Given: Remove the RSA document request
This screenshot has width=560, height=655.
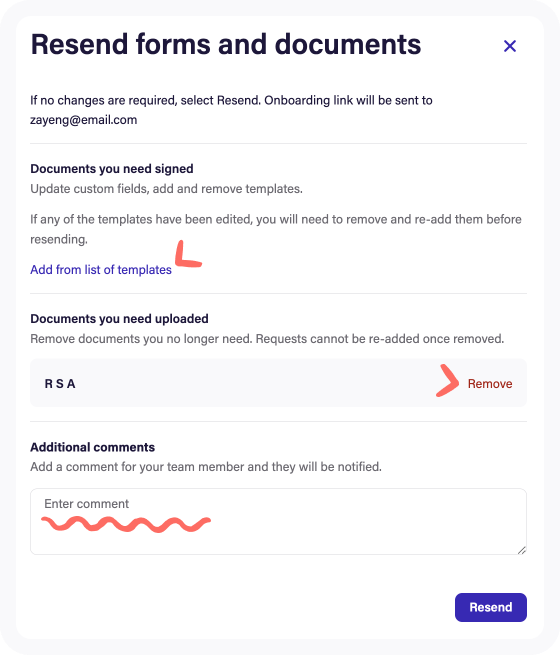Looking at the screenshot, I should click(x=490, y=383).
